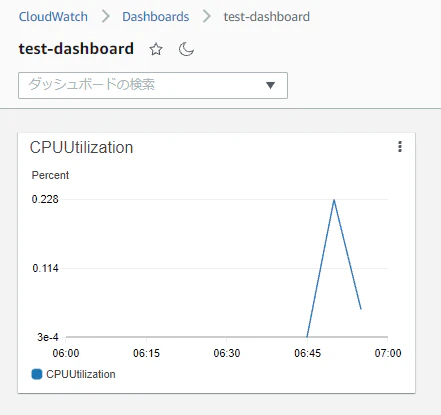
Task: Click the 0.114 y-axis label
Action: (45, 268)
